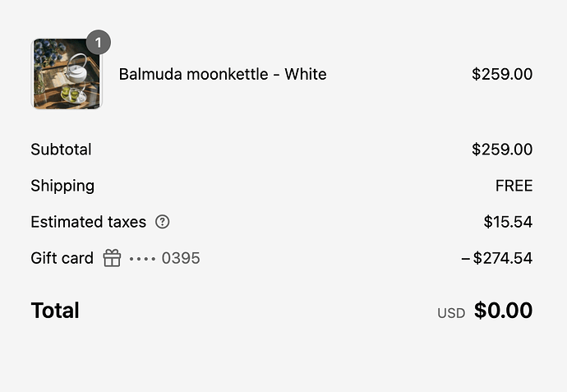Click the tax amount $15.54

tap(508, 222)
